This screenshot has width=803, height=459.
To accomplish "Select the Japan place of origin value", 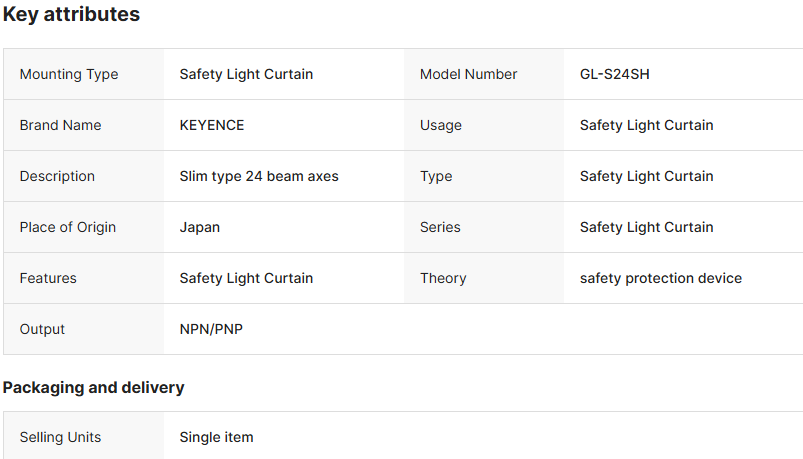I will click(200, 227).
